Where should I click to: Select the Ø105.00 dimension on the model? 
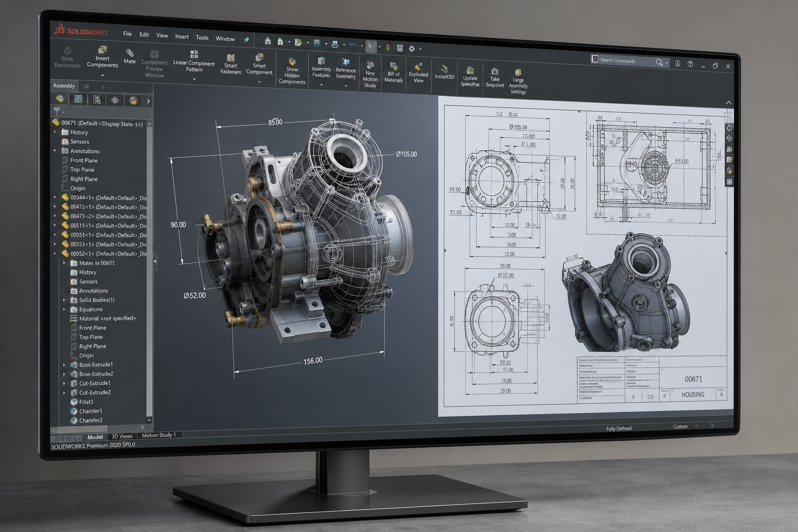pos(406,154)
